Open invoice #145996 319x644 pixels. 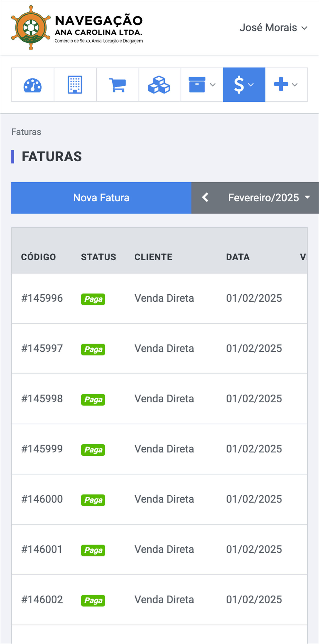click(x=42, y=298)
